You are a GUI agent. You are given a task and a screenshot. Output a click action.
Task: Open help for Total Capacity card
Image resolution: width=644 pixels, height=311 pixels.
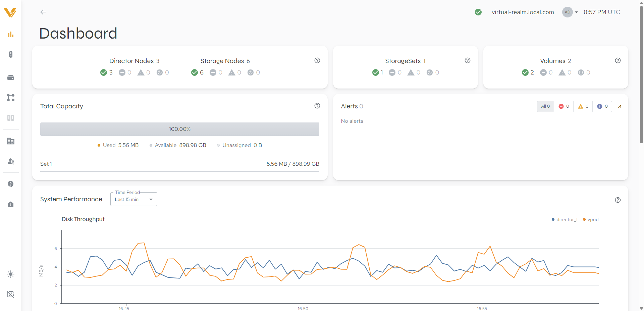[x=317, y=106]
